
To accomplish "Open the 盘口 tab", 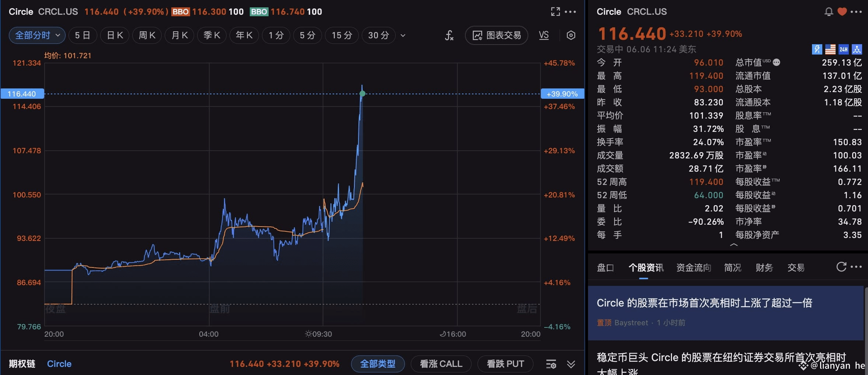I will click(x=605, y=268).
